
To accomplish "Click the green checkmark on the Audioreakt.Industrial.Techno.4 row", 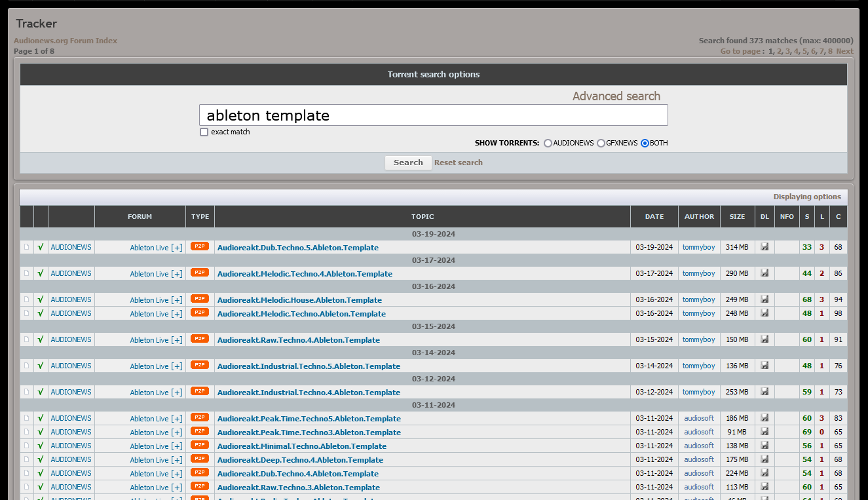I will [x=41, y=392].
